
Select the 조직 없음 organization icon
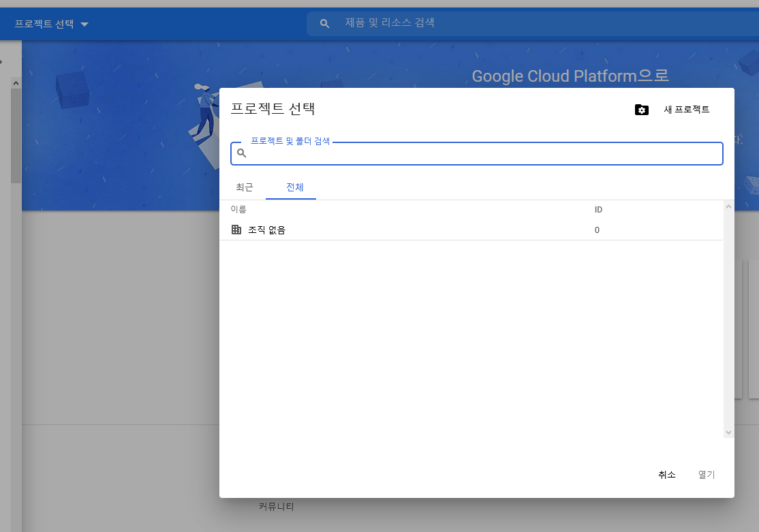[236, 230]
